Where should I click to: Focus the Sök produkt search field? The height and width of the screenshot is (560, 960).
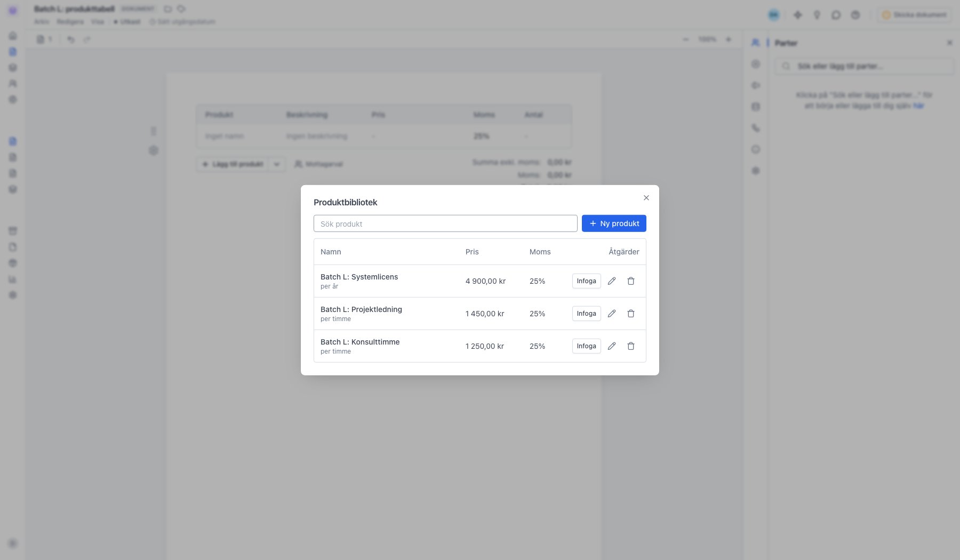pyautogui.click(x=445, y=223)
